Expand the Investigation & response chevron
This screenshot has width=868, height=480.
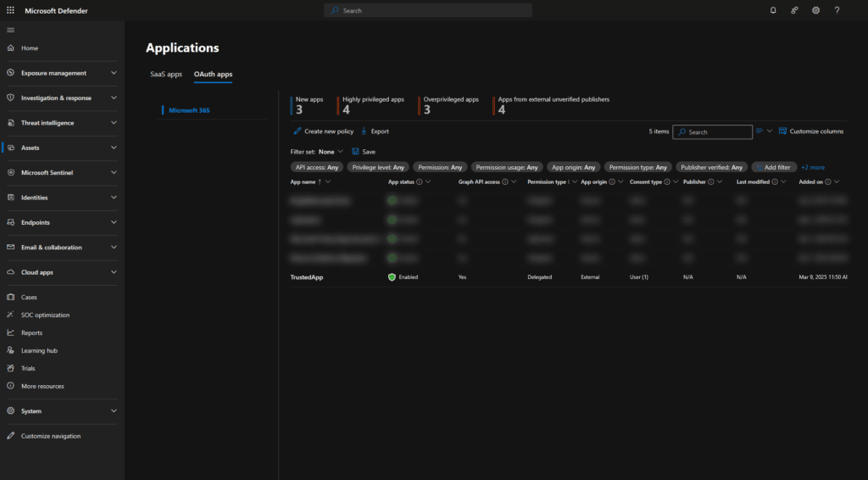(114, 98)
